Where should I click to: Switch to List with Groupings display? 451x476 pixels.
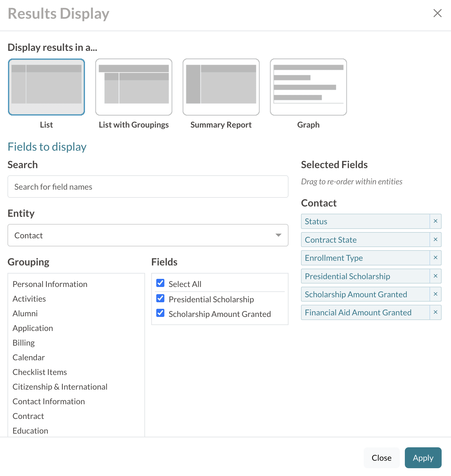133,87
